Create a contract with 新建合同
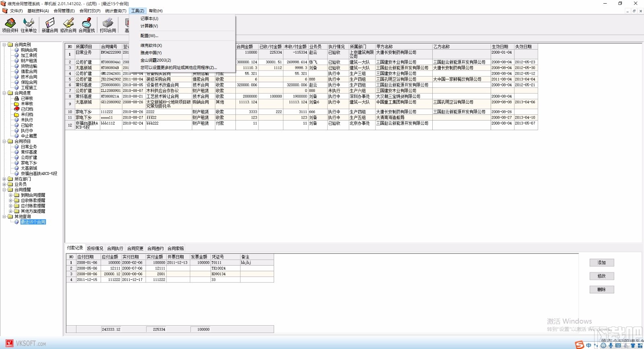The width and height of the screenshot is (644, 349). 50,25
